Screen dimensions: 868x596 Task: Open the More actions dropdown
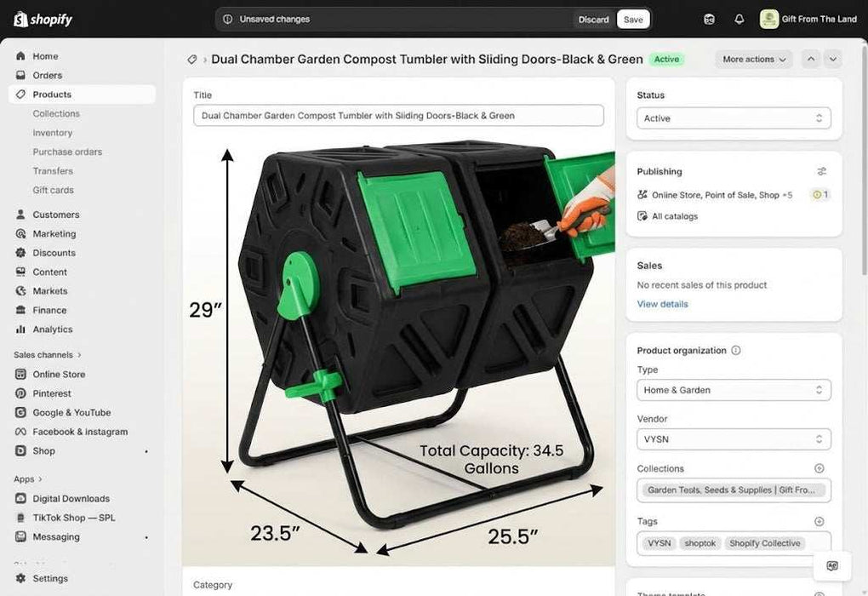point(754,60)
